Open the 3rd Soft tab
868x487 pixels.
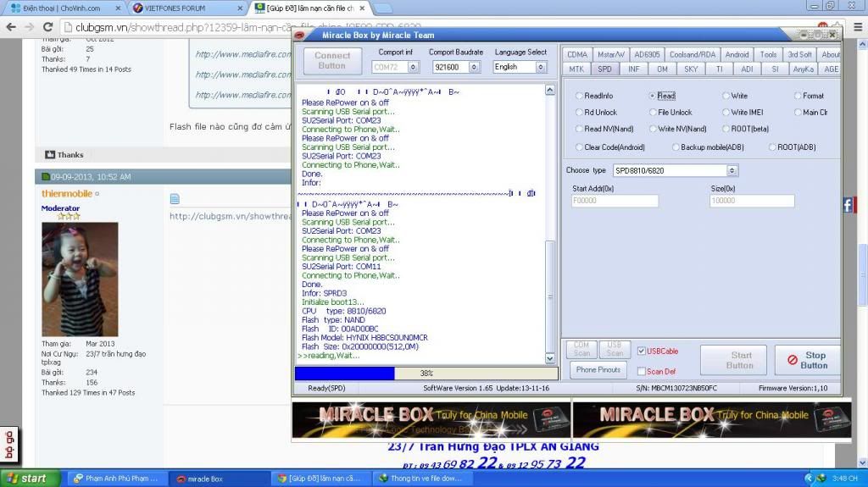click(x=799, y=54)
